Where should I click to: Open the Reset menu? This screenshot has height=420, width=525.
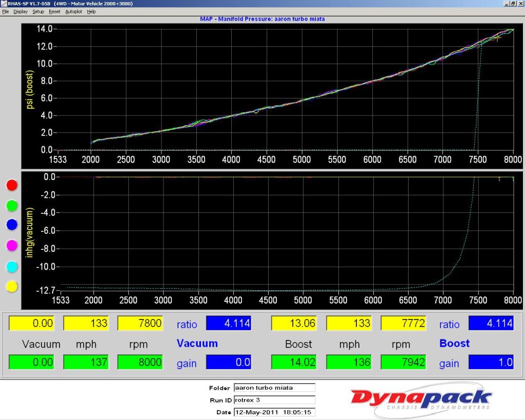[54, 11]
